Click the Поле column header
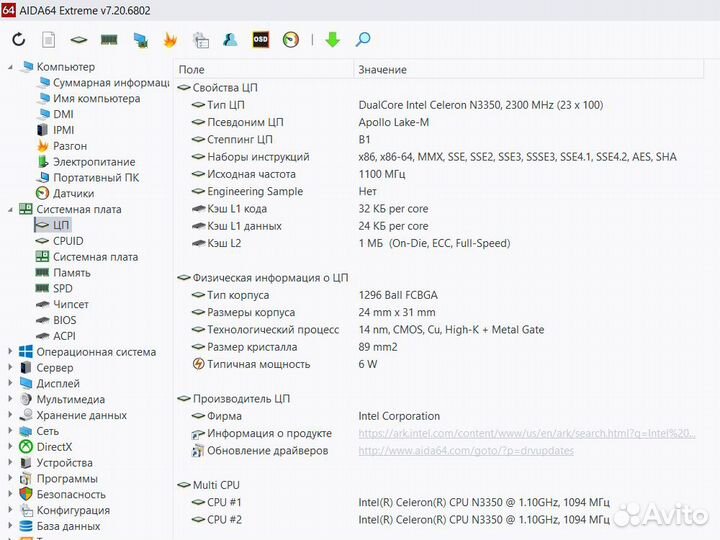720x540 pixels. point(264,70)
